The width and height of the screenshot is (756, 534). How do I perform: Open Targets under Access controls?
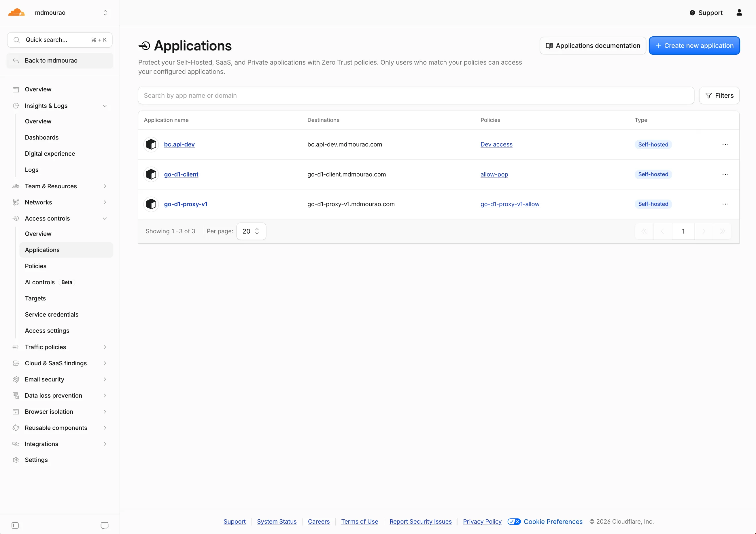pyautogui.click(x=35, y=298)
